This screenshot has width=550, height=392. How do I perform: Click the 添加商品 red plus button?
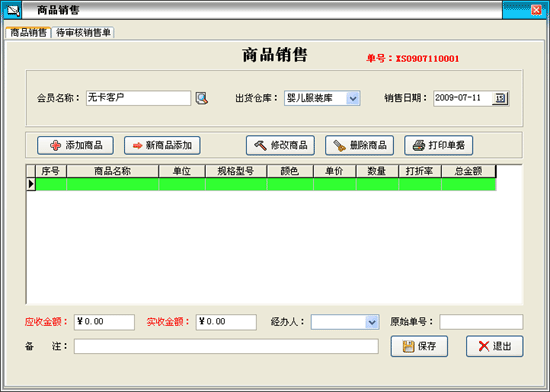75,146
